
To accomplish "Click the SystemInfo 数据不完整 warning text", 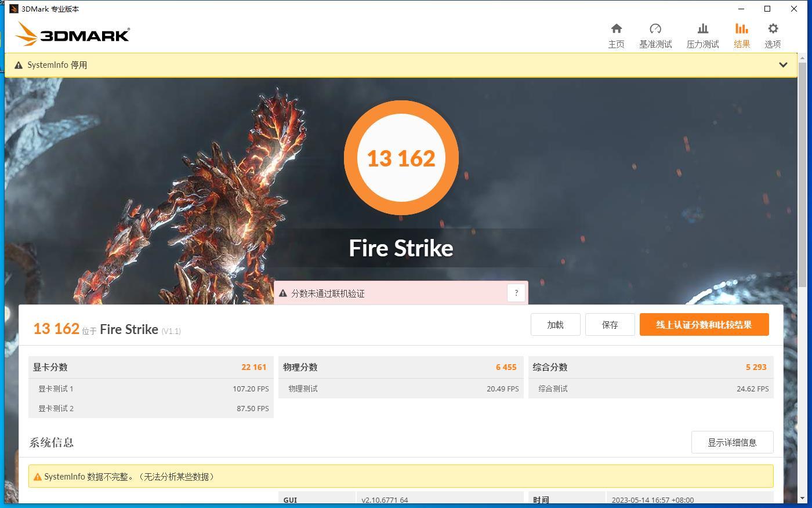I will click(x=129, y=477).
